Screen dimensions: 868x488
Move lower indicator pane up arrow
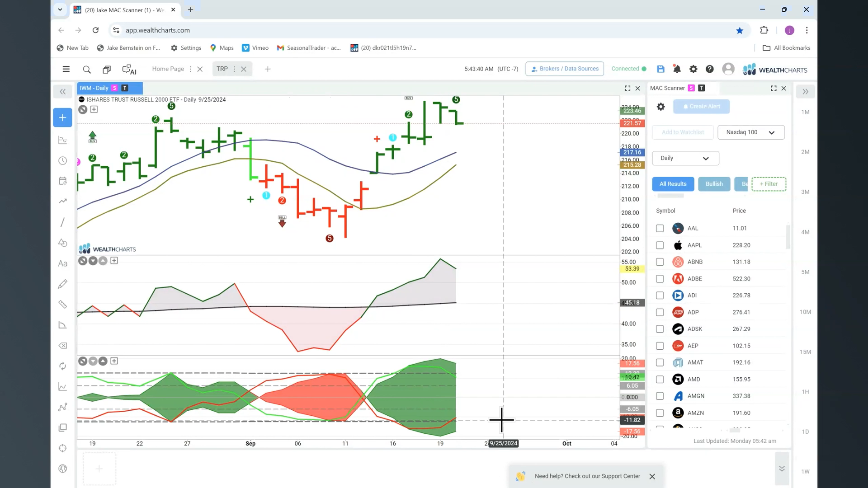point(103,361)
